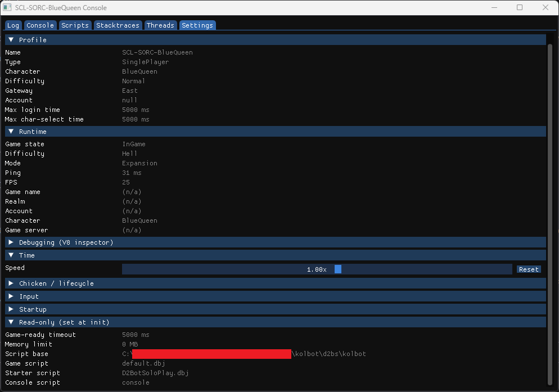Click the Game server value (n/a)
This screenshot has height=392, width=559.
132,230
